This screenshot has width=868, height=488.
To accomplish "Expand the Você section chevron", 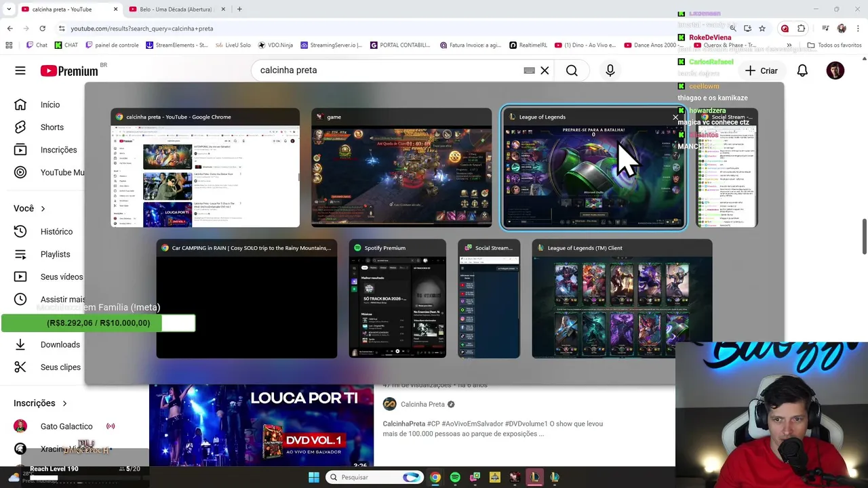I will (x=43, y=209).
